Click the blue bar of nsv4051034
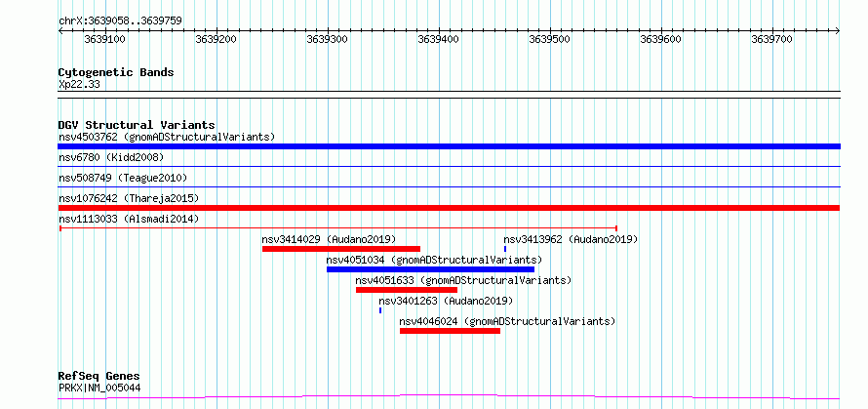The image size is (868, 409). coord(430,269)
